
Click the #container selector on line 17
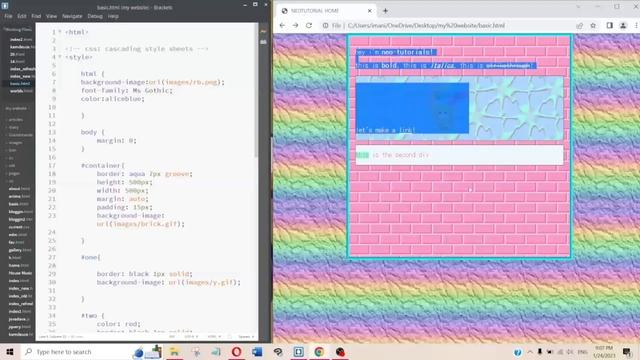[103, 165]
